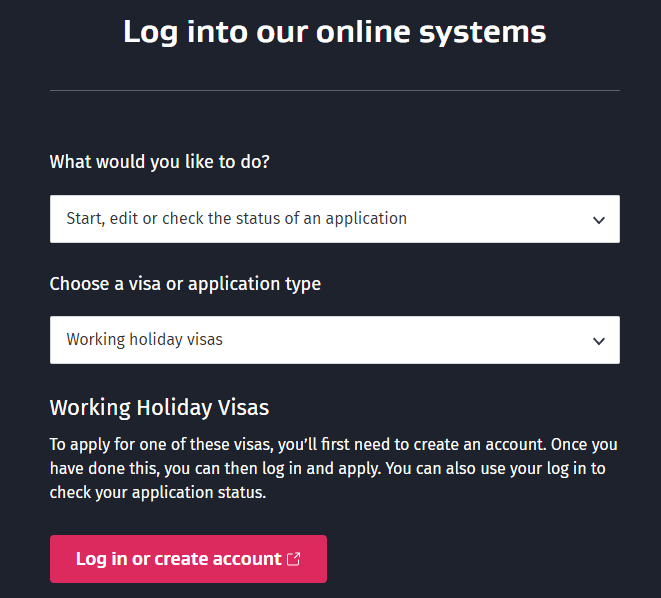Image resolution: width=661 pixels, height=598 pixels.
Task: Click the horizontal divider line under the heading
Action: [334, 91]
